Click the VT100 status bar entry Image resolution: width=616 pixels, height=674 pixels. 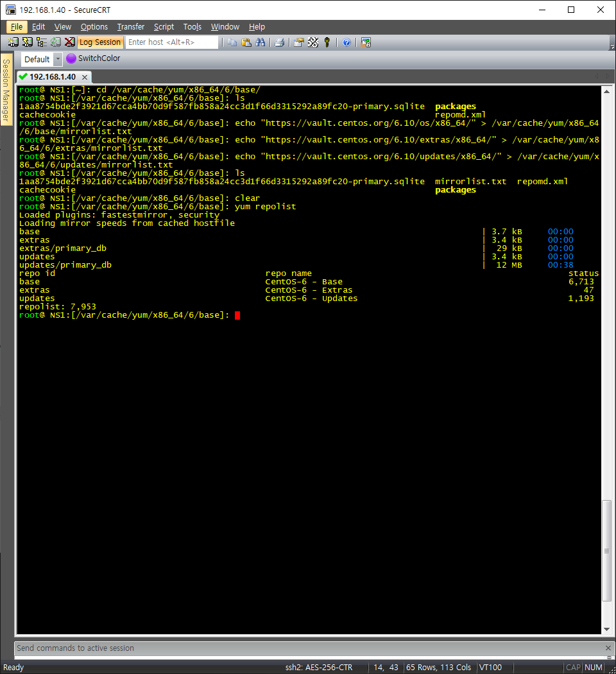click(x=491, y=667)
